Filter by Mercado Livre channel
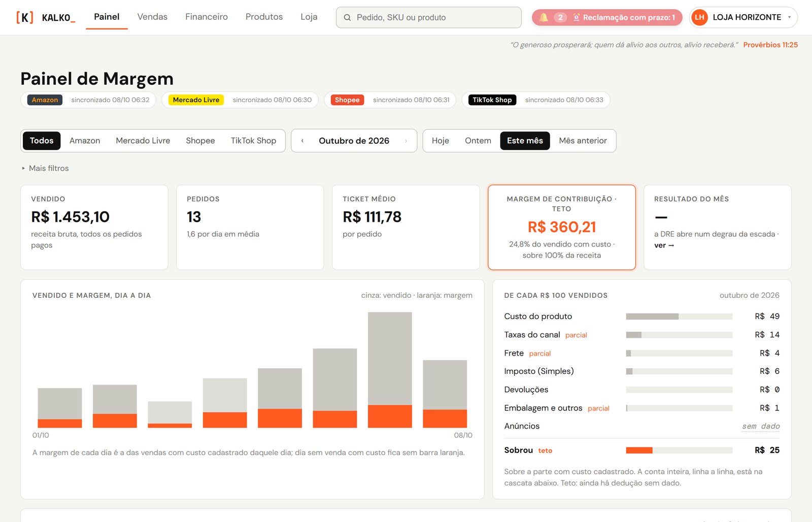The image size is (812, 522). 143,141
